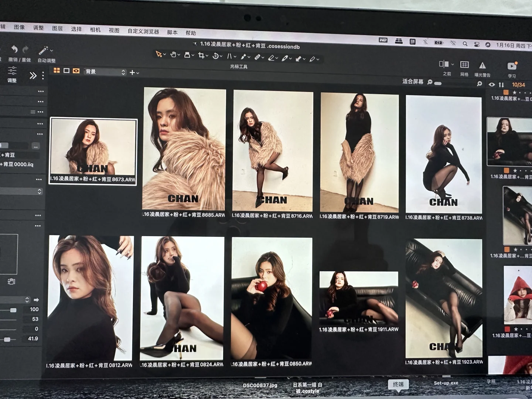Screen dimensions: 532x399
Task: Open the 相机 menu
Action: tap(95, 30)
